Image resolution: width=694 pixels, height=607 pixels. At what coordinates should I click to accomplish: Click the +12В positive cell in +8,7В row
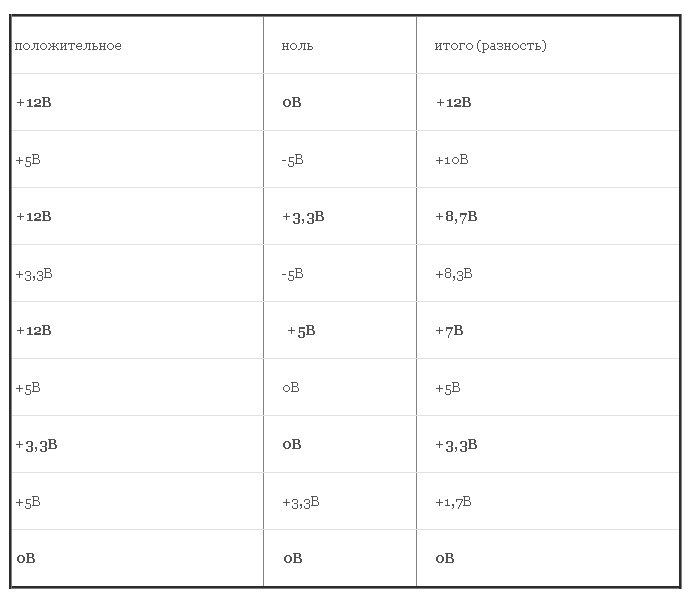pyautogui.click(x=34, y=216)
